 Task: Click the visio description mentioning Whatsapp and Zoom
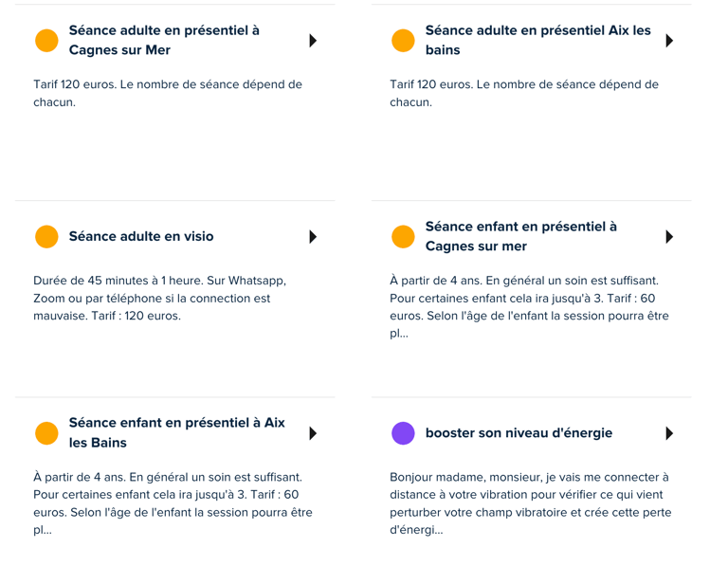(x=160, y=298)
